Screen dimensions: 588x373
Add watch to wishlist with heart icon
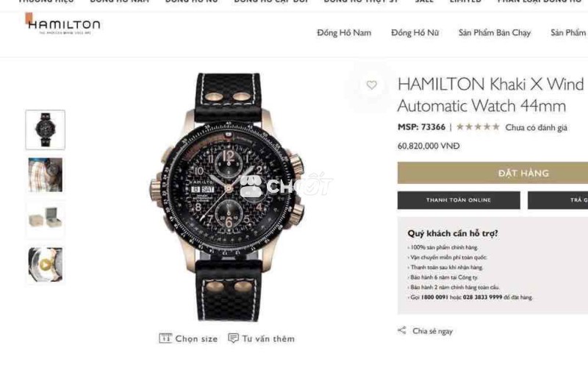(x=371, y=85)
